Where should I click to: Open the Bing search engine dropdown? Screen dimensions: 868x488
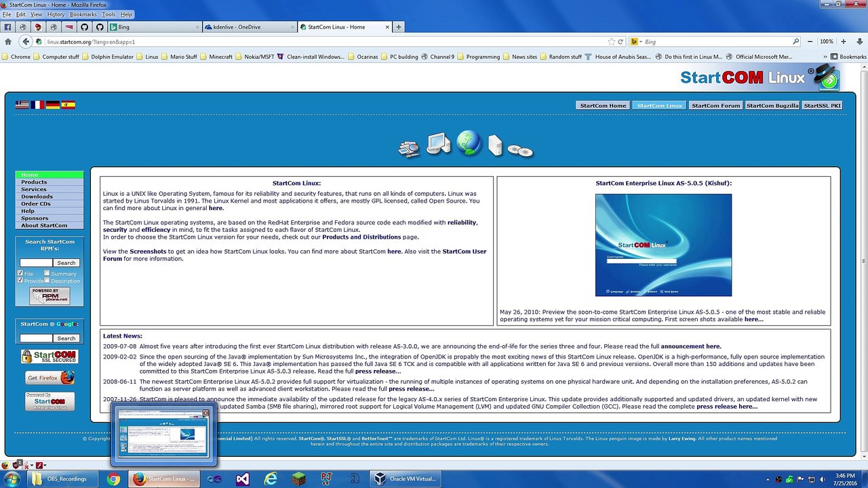tap(635, 41)
